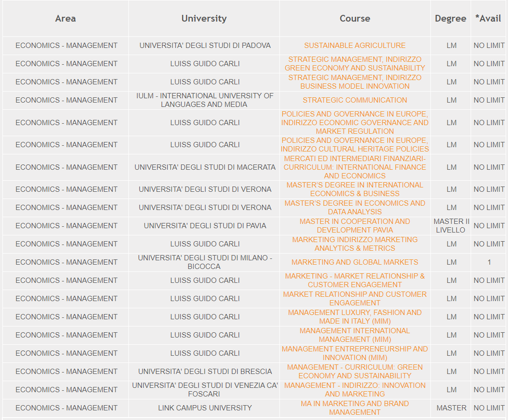Open Mercati ed Intermediari Finanziari course link
Viewport: 508px width, 420px height.
click(355, 167)
